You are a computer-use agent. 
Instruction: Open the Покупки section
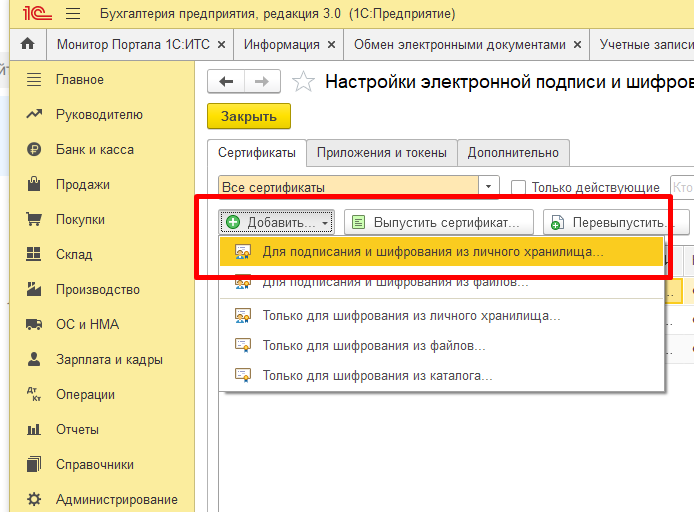(x=80, y=219)
